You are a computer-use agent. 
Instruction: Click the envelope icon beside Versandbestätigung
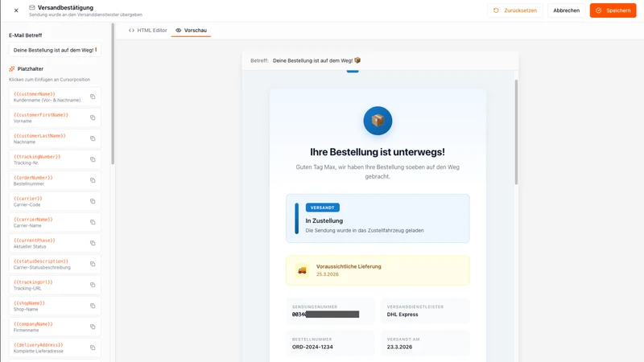(32, 7)
